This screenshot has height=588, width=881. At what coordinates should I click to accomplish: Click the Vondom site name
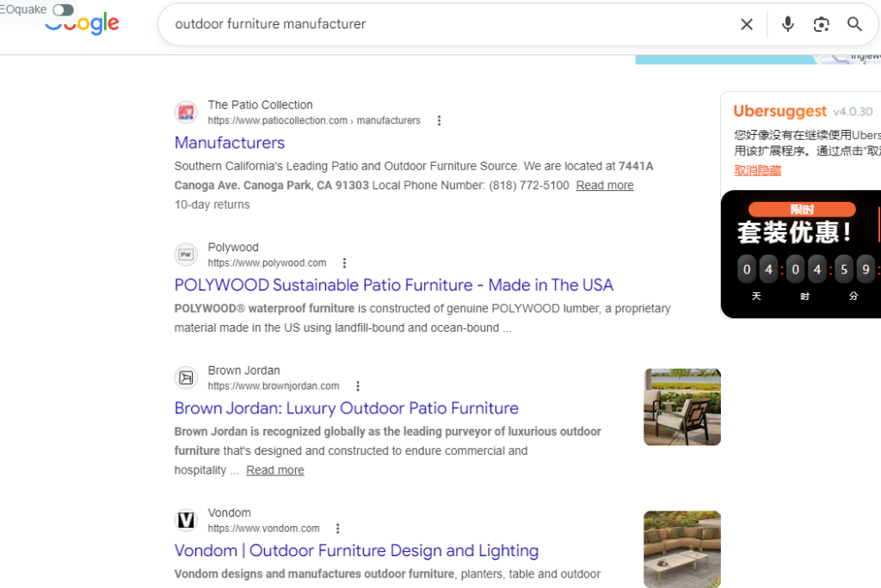click(229, 512)
